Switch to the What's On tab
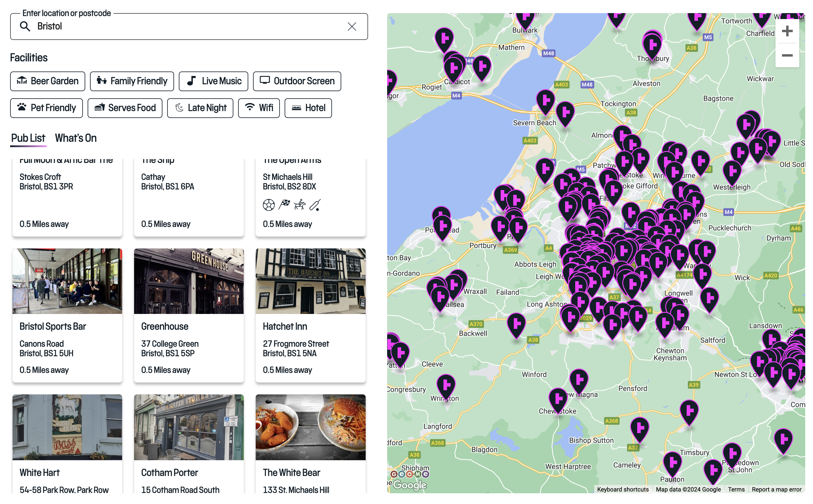The image size is (813, 504). [x=76, y=138]
